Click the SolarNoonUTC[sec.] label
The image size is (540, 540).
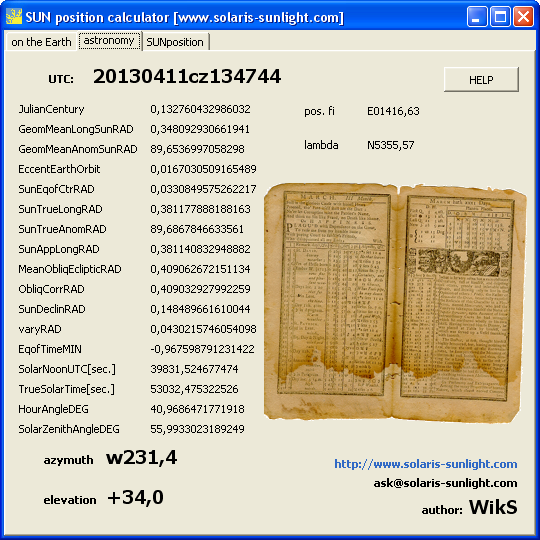(x=67, y=369)
